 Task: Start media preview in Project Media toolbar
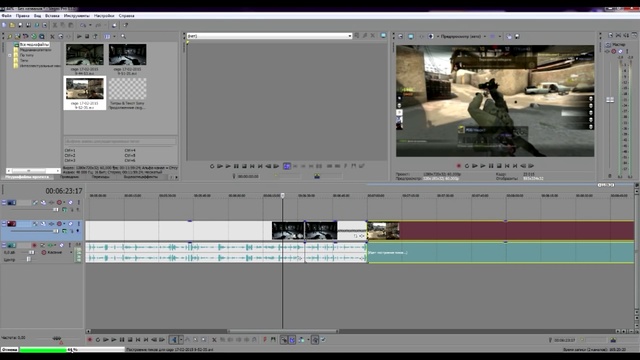[79, 36]
